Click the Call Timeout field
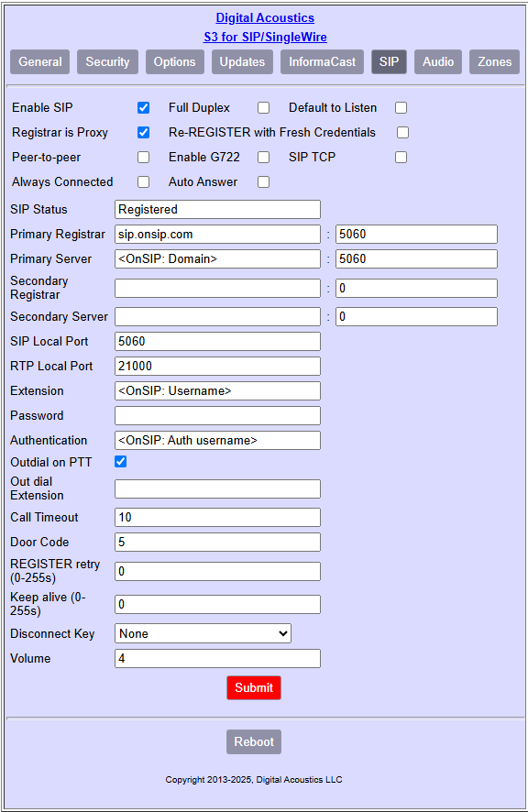528x812 pixels. [x=217, y=517]
